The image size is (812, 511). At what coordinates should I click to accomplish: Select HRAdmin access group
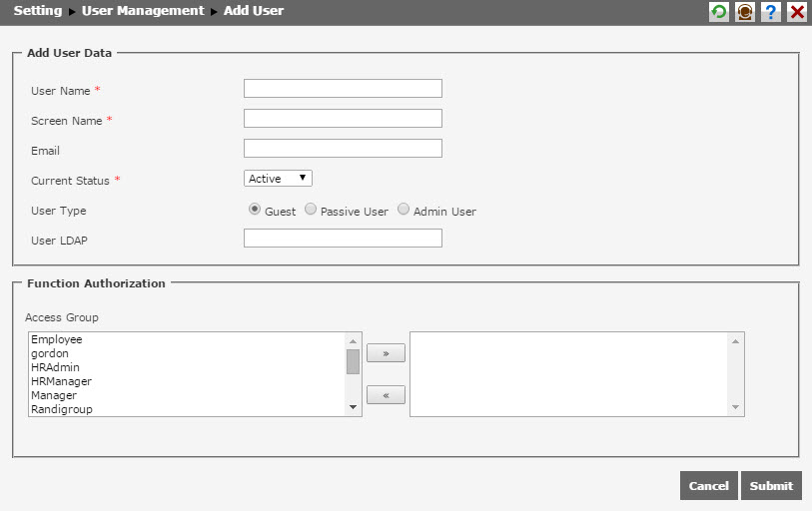(x=187, y=367)
